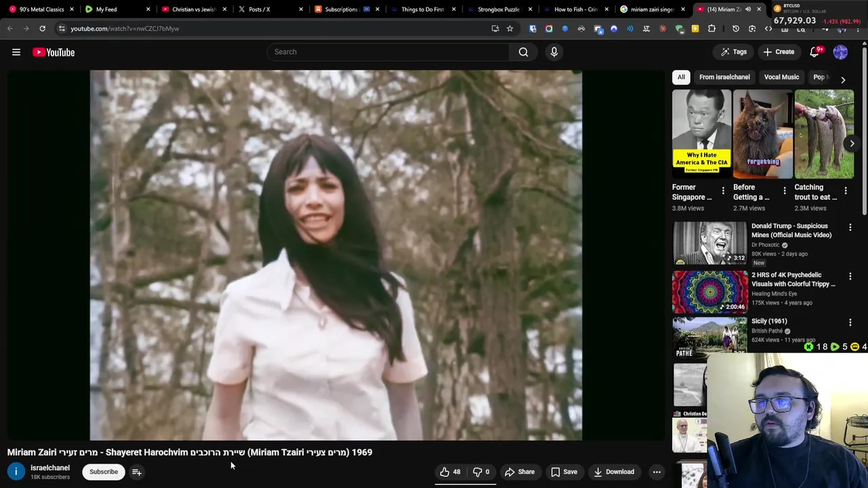
Task: Save the video to a playlist
Action: coord(564,472)
